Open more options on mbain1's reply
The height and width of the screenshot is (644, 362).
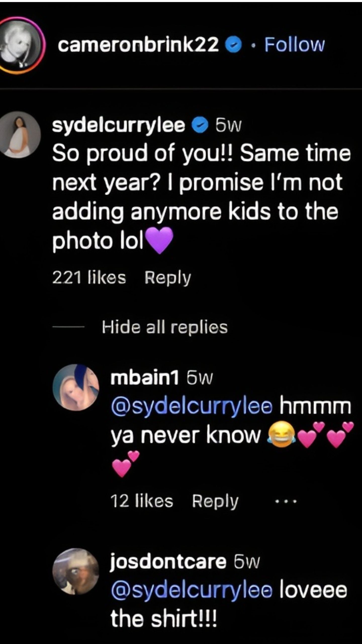click(x=286, y=502)
